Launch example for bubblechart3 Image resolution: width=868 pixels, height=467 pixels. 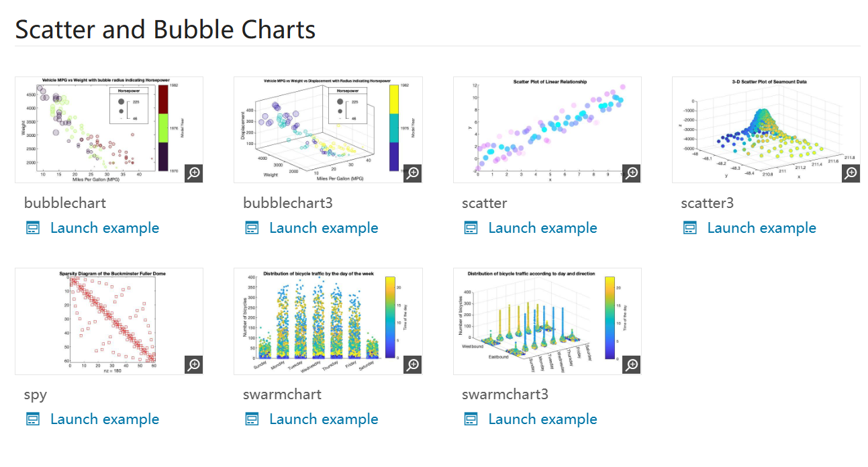[324, 228]
